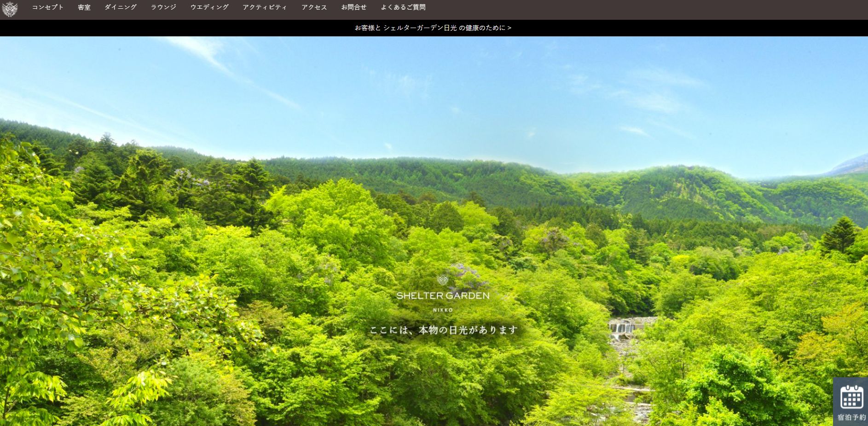Viewport: 868px width, 426px height.
Task: Open the 客室 rooms page
Action: [x=84, y=7]
